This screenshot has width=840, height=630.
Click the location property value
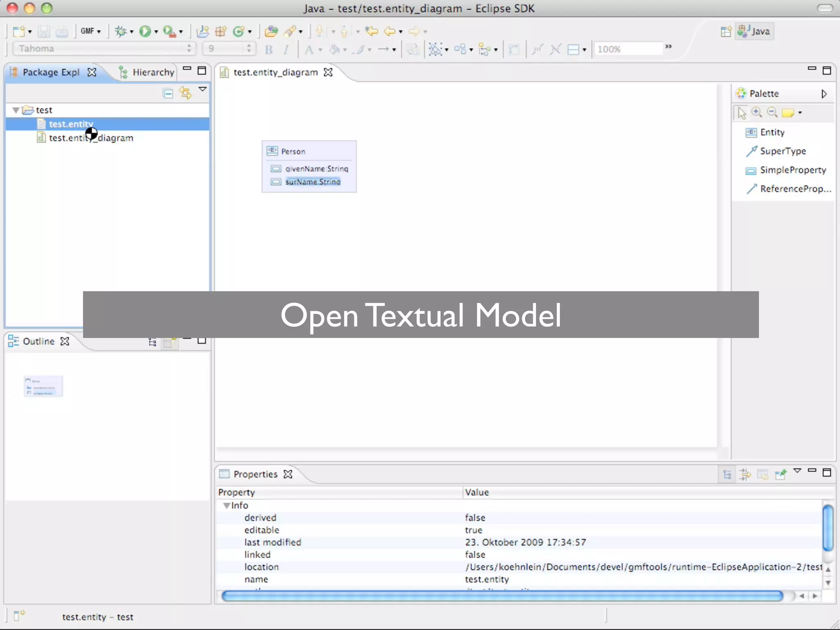point(643,567)
